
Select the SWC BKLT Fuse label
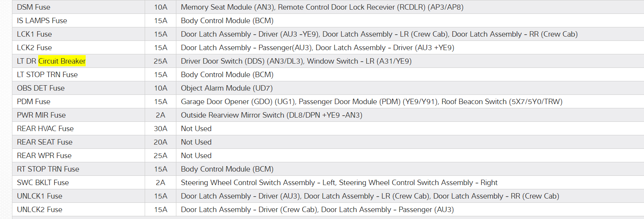[43, 182]
